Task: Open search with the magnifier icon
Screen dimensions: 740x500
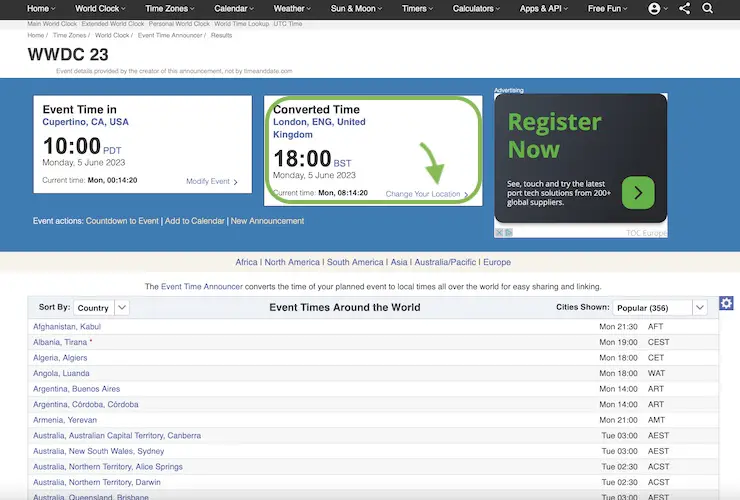Action: [708, 9]
